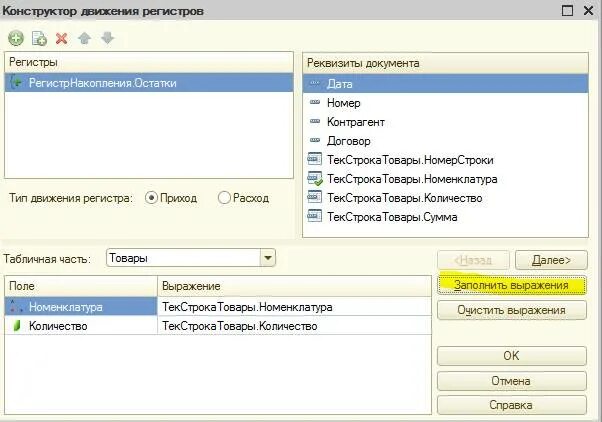
Task: Select ТекСтрокаТовары.НомерСтроки in the attributes list
Action: tap(445, 160)
